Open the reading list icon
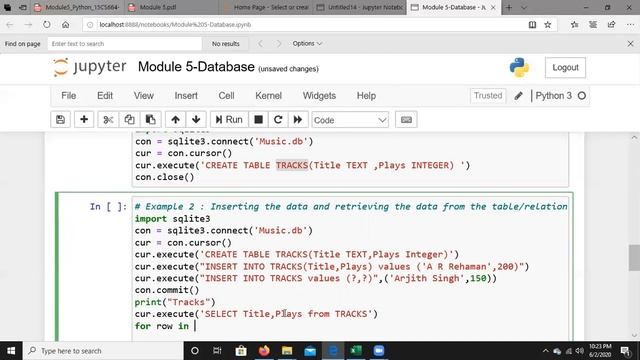This screenshot has height=360, width=640. click(x=593, y=25)
